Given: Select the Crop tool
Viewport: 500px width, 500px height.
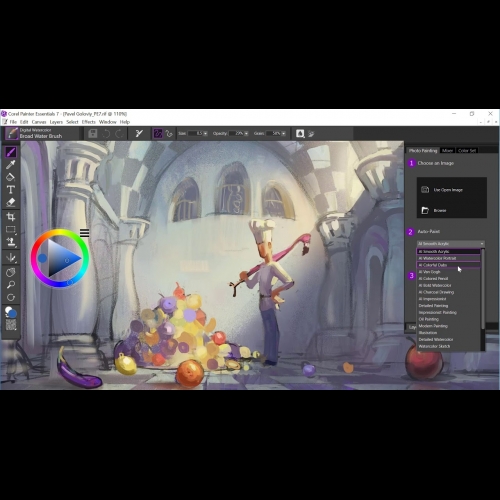Looking at the screenshot, I should (11, 217).
